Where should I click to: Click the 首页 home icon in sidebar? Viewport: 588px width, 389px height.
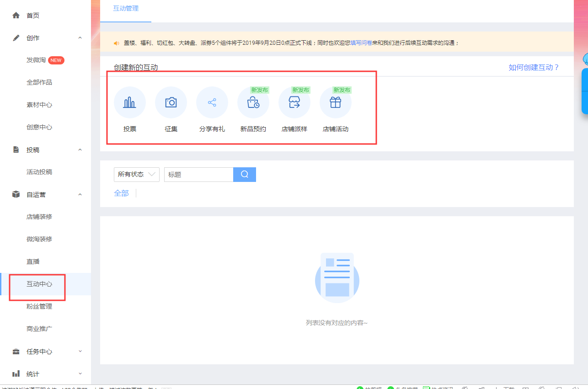pyautogui.click(x=16, y=16)
